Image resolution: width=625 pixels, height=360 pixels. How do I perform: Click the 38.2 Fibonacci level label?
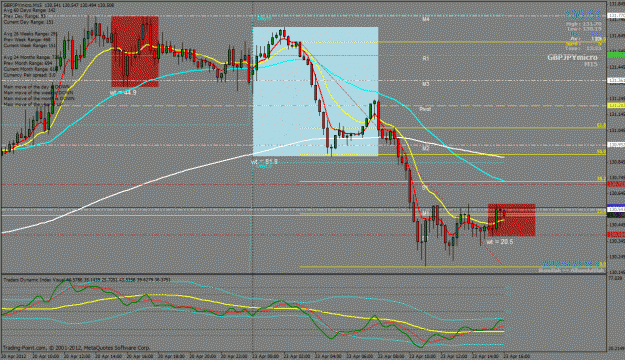[x=601, y=179]
